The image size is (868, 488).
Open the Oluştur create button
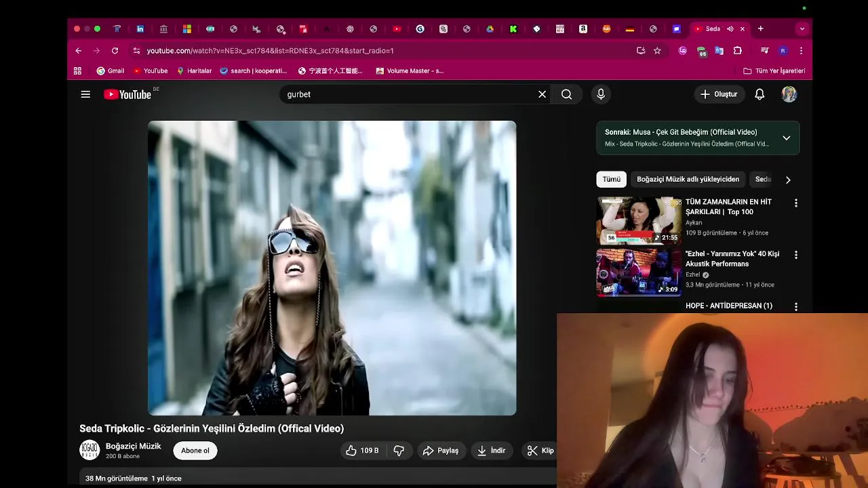click(719, 94)
